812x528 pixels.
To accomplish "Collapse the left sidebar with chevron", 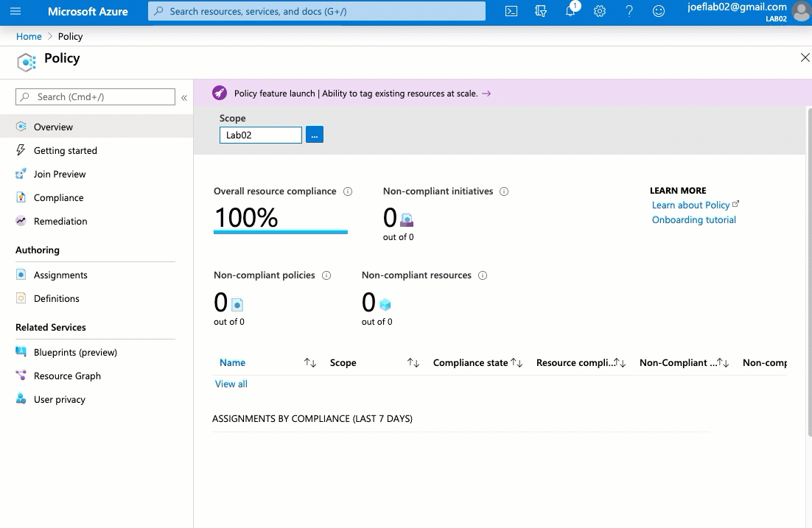I will coord(184,97).
